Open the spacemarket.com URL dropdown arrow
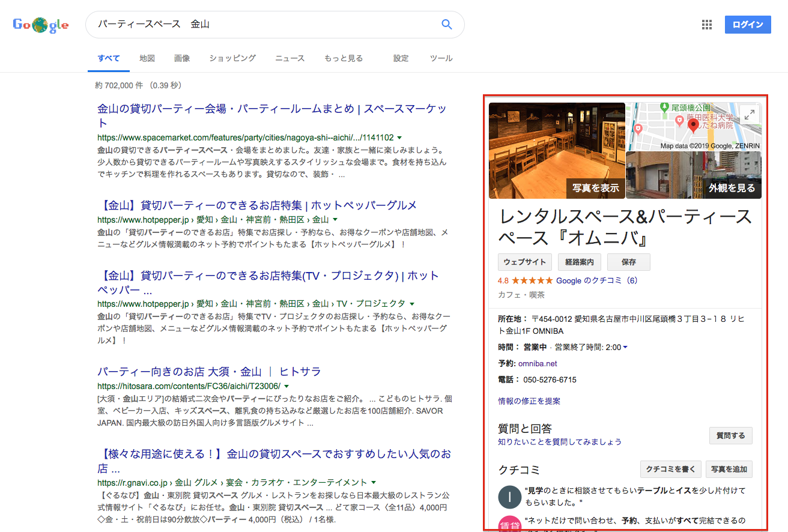 coord(399,137)
